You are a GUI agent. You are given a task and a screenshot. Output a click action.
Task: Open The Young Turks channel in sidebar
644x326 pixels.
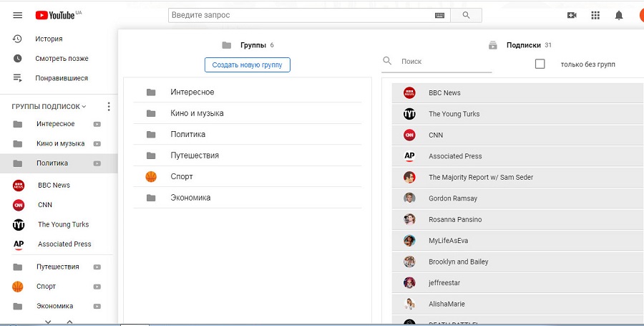63,224
